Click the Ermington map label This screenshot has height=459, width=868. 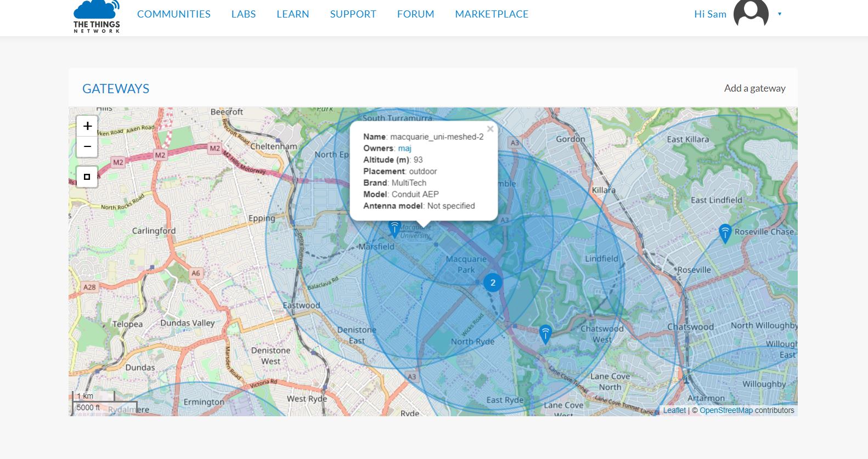tap(204, 402)
